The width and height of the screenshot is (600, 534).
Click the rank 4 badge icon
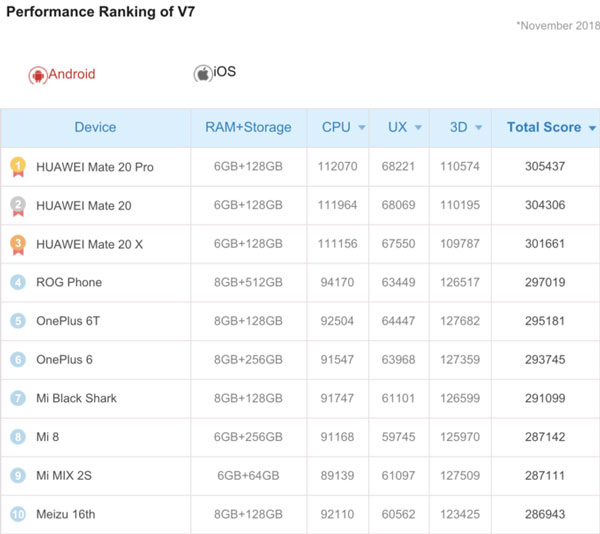click(x=17, y=282)
